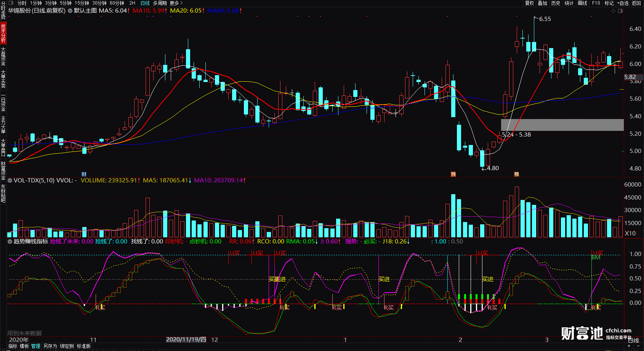Toggle the right side panel icon
644x351 pixels.
click(620, 11)
